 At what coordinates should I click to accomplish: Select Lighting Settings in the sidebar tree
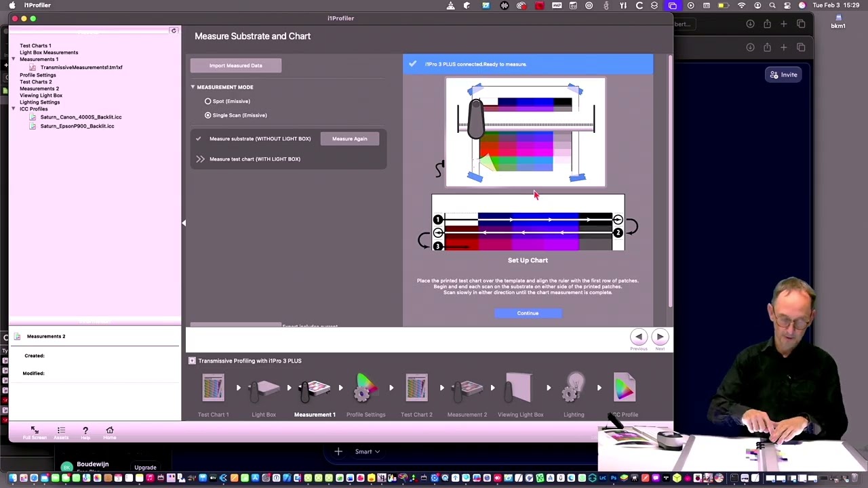pos(39,102)
